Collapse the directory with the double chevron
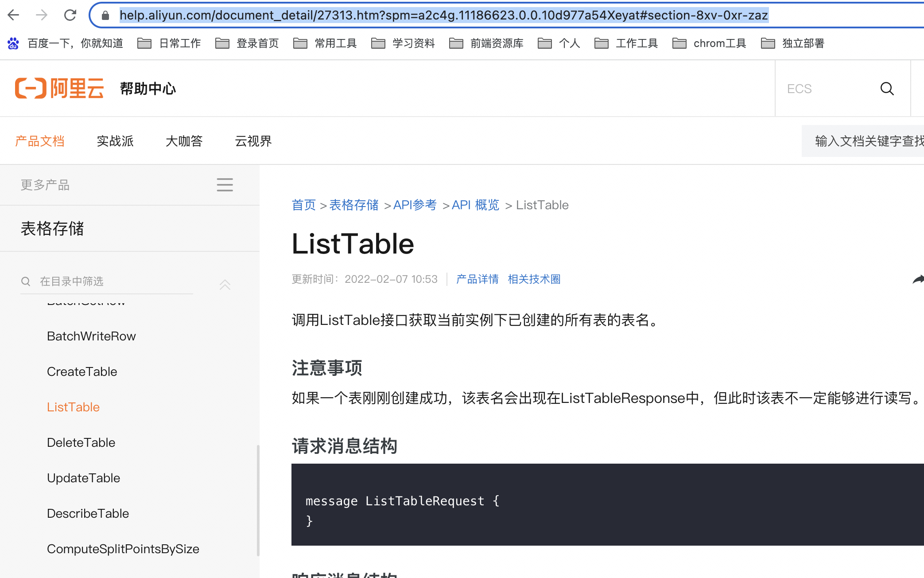The width and height of the screenshot is (924, 578). [x=225, y=285]
